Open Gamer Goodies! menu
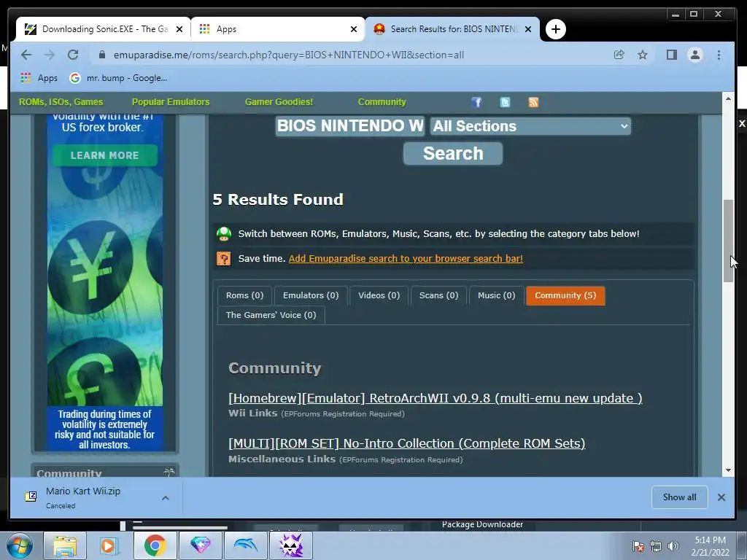 (279, 102)
